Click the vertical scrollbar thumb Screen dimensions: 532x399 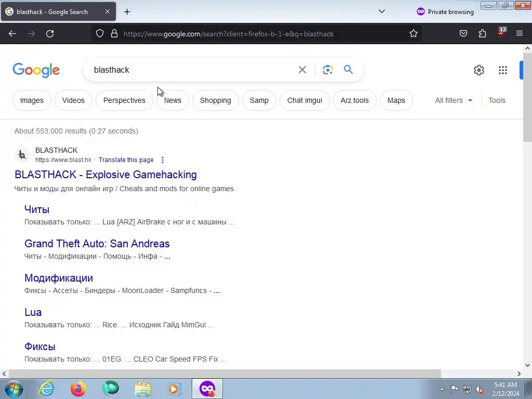coord(527,98)
